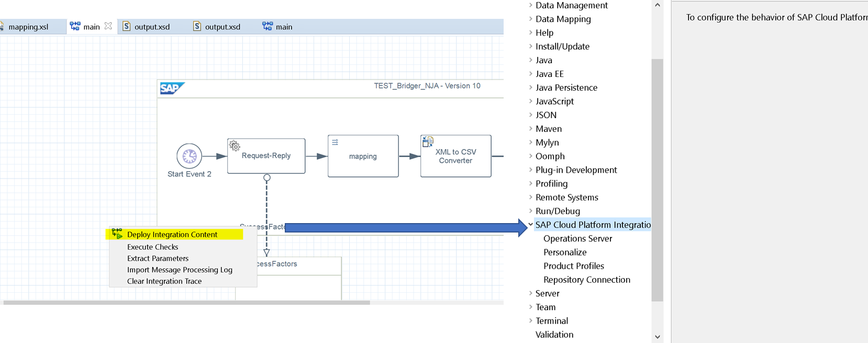This screenshot has height=343, width=868.
Task: Open the Operations Server preferences page
Action: coord(577,238)
